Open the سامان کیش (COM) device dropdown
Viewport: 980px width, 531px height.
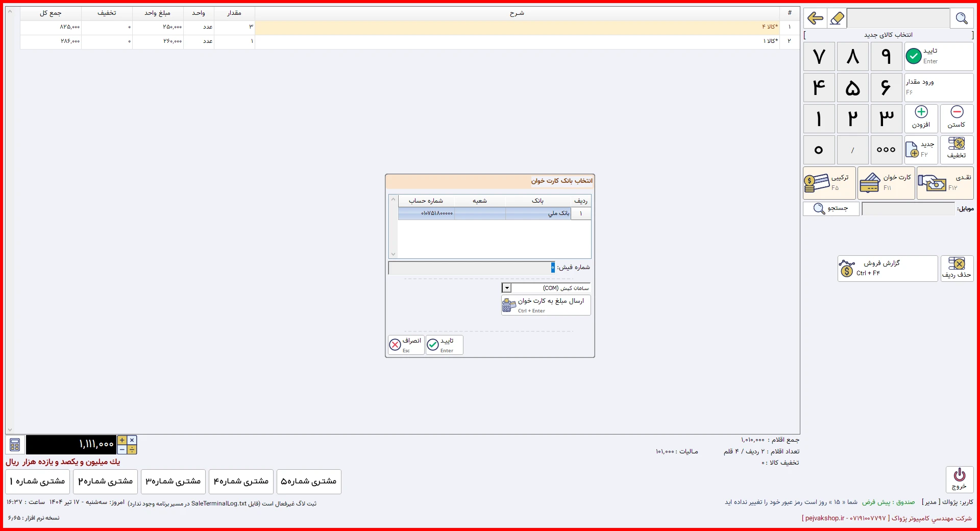[506, 288]
